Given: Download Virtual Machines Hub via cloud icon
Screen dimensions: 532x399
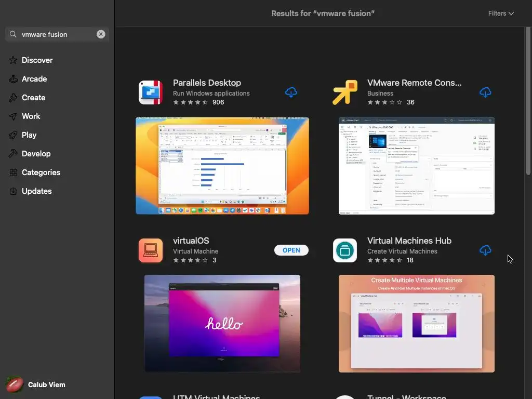Looking at the screenshot, I should point(485,250).
